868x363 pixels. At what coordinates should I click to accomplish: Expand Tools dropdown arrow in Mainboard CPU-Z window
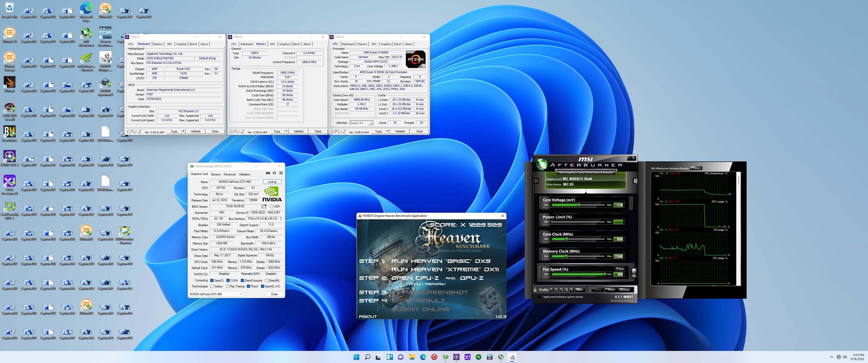click(183, 131)
